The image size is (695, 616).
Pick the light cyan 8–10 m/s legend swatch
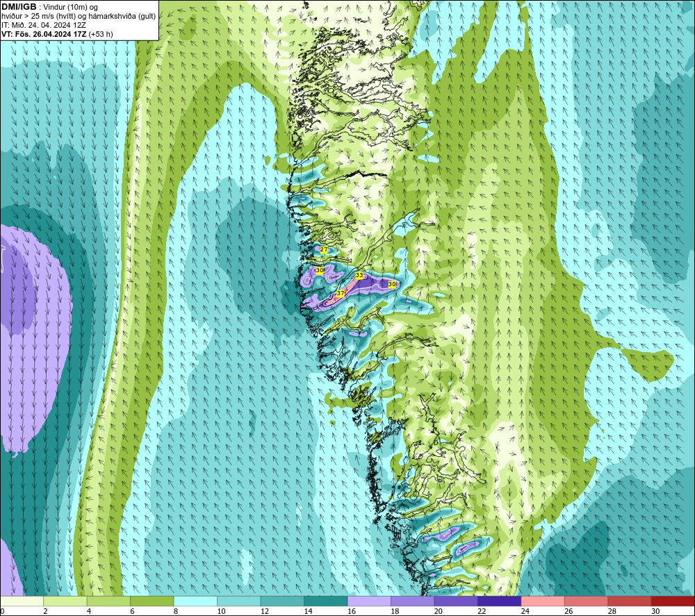[195, 601]
